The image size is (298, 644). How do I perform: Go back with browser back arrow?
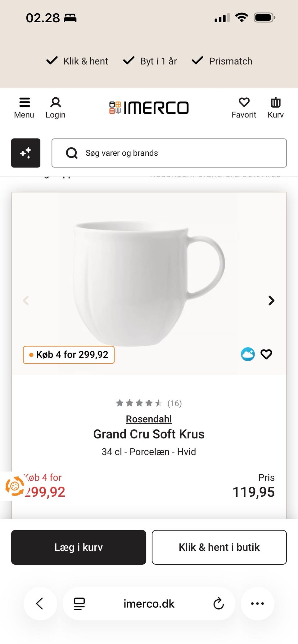[x=40, y=603]
